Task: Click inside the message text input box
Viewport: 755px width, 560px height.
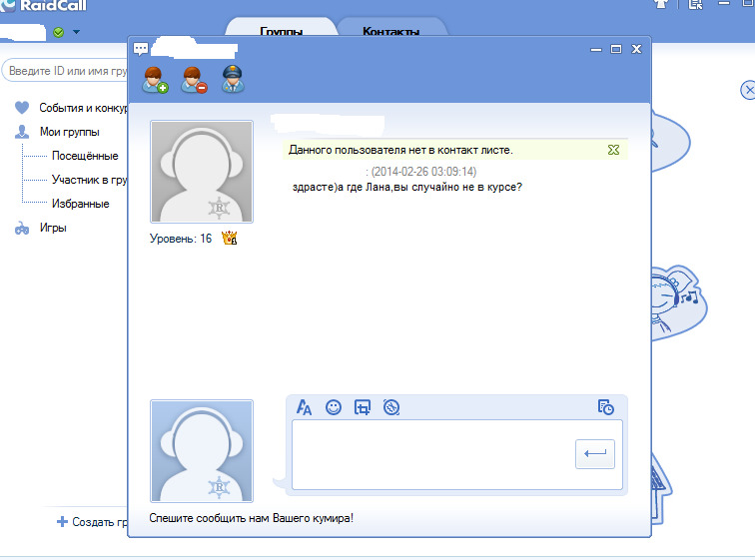Action: pyautogui.click(x=431, y=454)
